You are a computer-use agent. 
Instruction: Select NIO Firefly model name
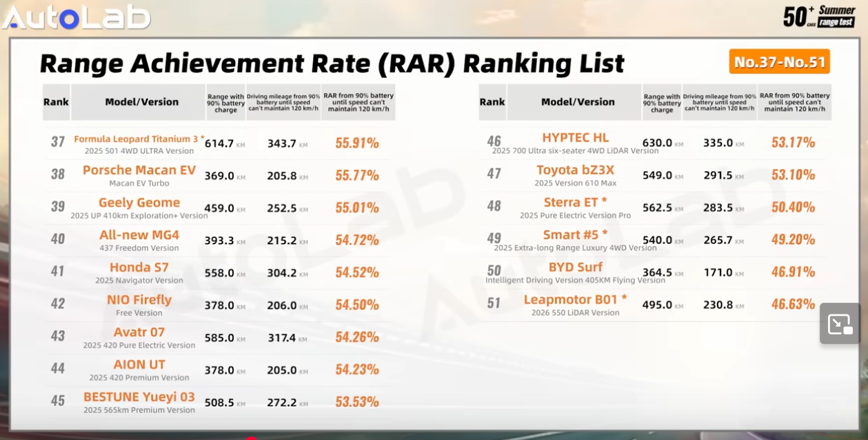point(139,299)
